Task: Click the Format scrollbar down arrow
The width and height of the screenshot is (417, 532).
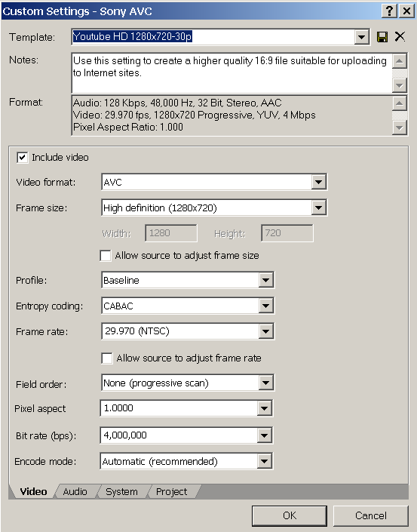Action: click(x=400, y=128)
